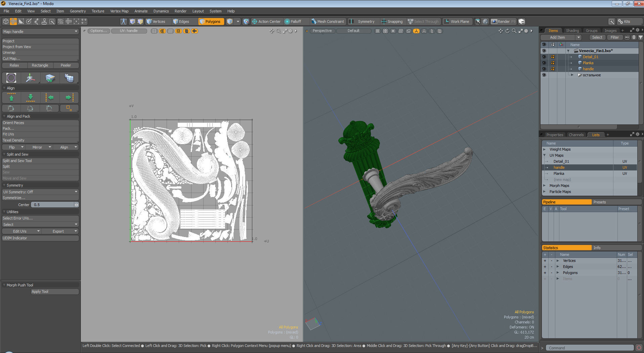Open the Falloff menu
The height and width of the screenshot is (353, 644).
pyautogui.click(x=293, y=22)
